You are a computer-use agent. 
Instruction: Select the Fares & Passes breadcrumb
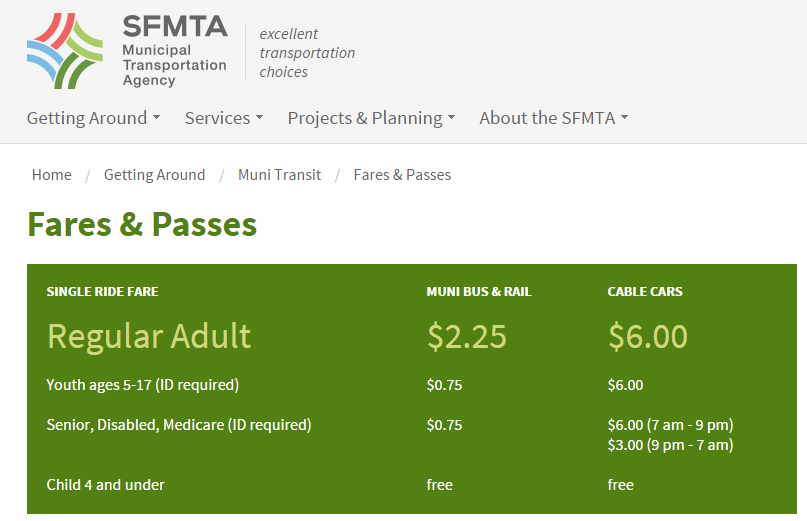pos(402,175)
